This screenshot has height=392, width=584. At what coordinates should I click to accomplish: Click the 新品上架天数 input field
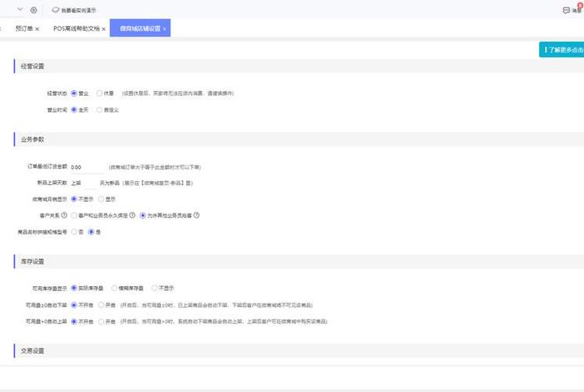coord(82,183)
